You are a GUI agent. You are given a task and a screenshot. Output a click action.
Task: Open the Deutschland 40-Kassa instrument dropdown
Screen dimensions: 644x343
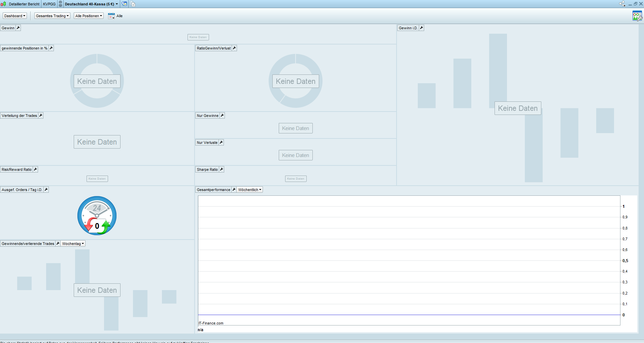(x=91, y=4)
